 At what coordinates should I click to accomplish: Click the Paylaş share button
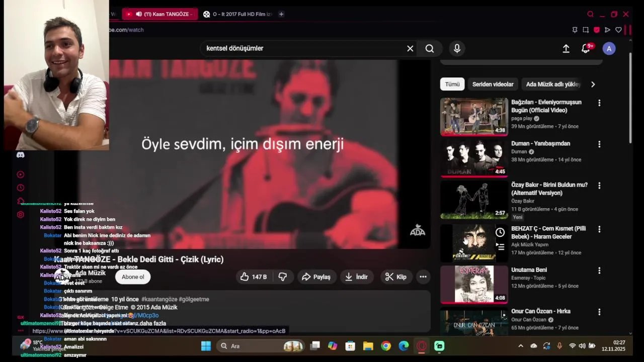[316, 277]
